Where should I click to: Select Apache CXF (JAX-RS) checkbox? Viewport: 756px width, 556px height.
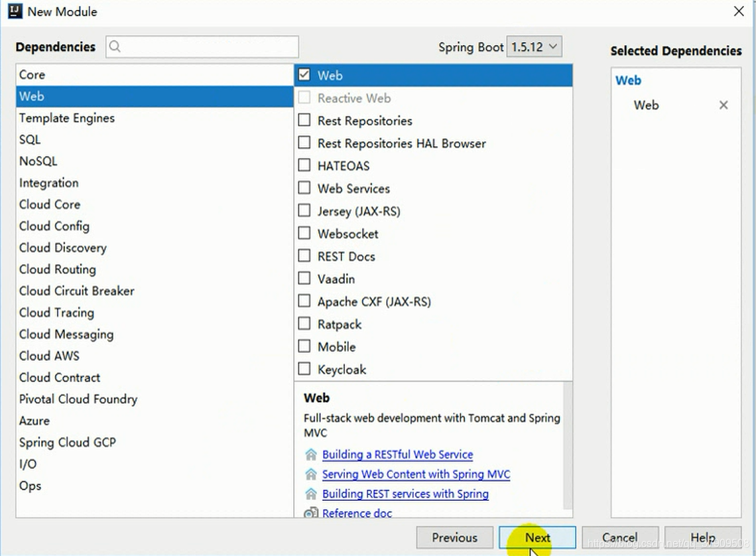pyautogui.click(x=304, y=301)
